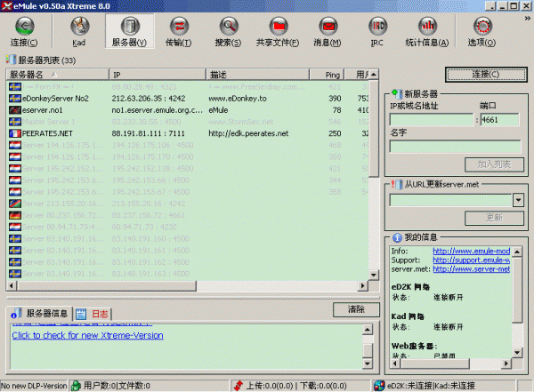Click the French flag of PEERATES.NET
Viewport: 534px width, 392px height.
[x=15, y=133]
